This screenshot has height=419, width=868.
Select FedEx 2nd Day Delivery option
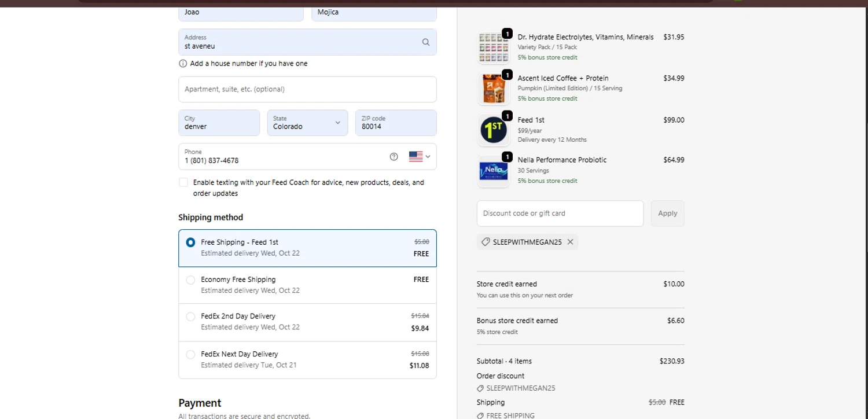click(307, 322)
